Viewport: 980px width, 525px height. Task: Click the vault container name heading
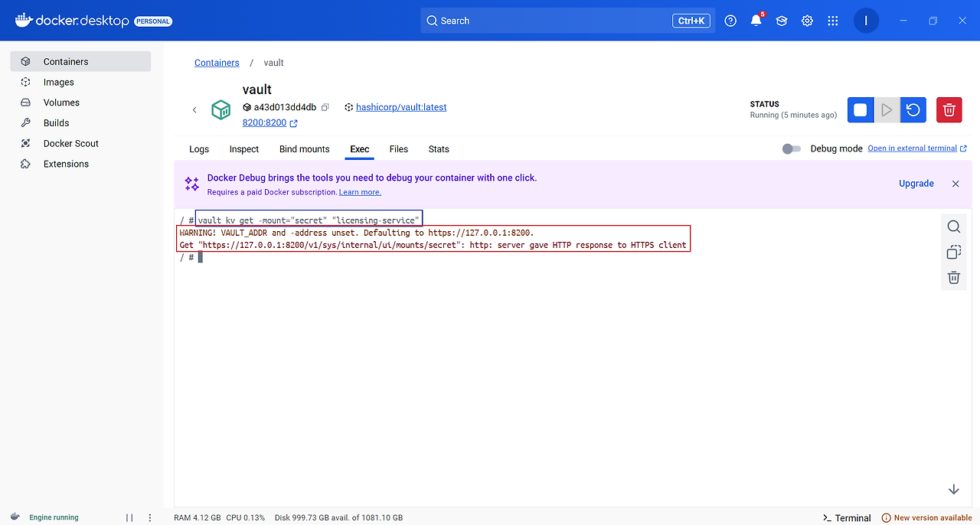pyautogui.click(x=257, y=90)
